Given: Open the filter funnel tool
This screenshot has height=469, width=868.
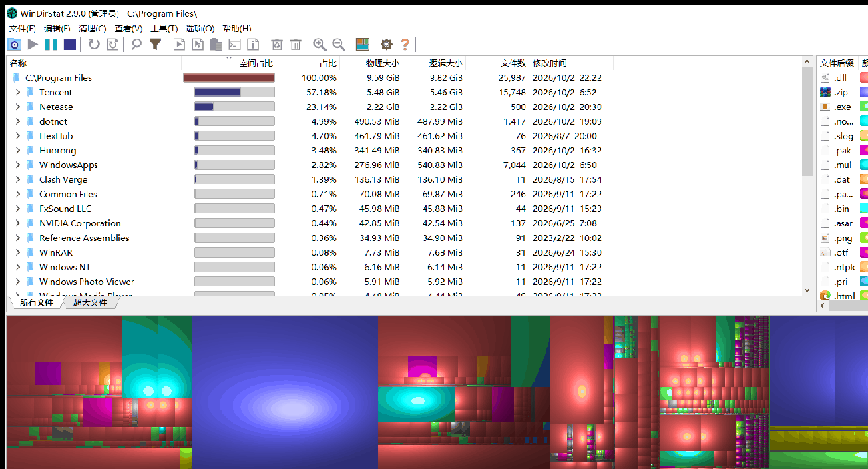Looking at the screenshot, I should (x=155, y=44).
